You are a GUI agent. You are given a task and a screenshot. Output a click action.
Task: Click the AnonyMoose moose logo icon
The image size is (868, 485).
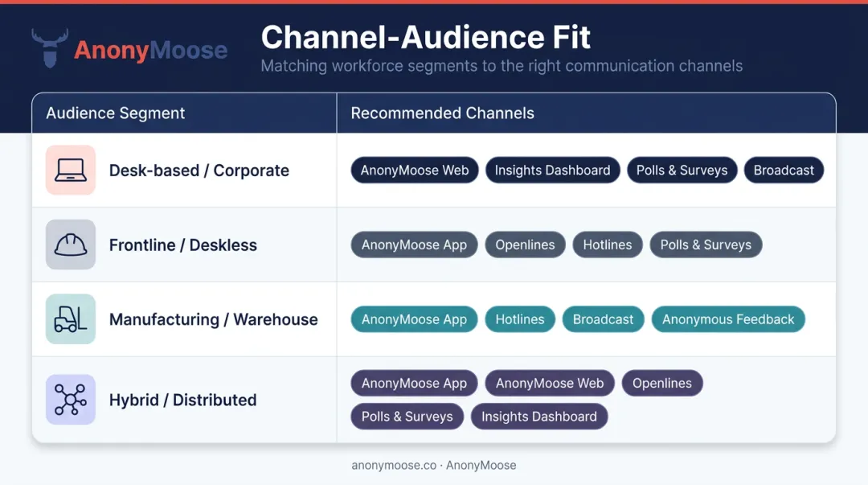tap(50, 48)
